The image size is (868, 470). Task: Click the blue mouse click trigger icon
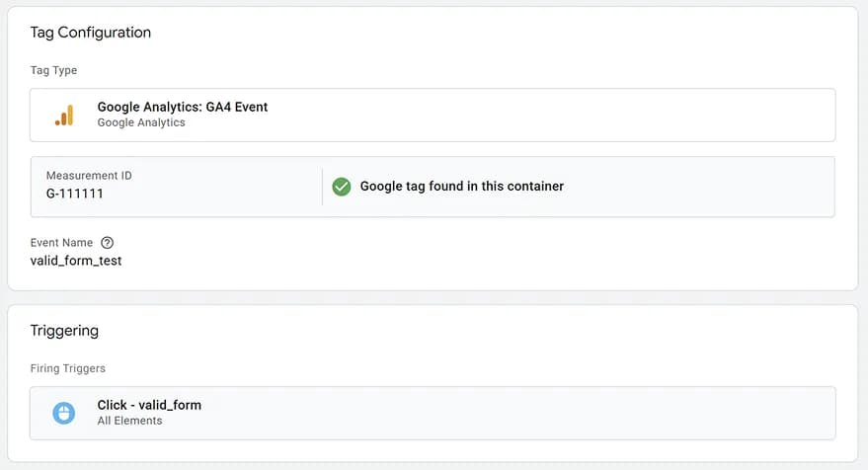(x=63, y=412)
